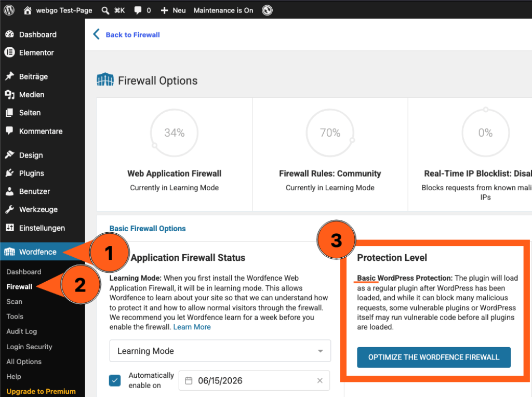
Task: Click the Upgrade to Premium link
Action: pos(41,391)
